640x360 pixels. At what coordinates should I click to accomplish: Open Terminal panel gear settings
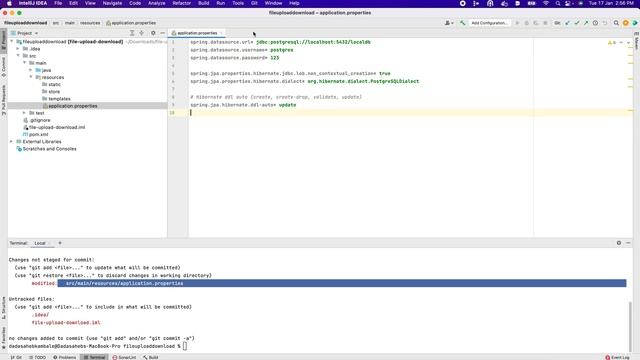(619, 243)
